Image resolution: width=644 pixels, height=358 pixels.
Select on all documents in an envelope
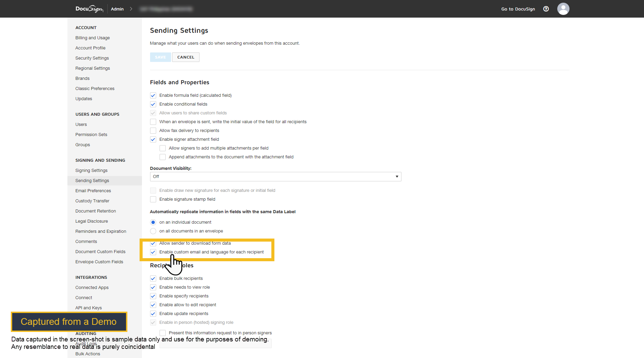(x=153, y=231)
